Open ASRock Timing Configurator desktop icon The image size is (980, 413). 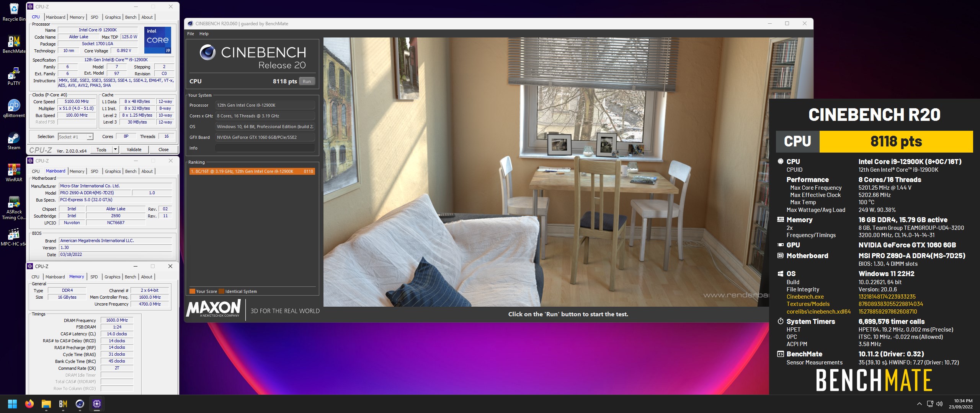click(14, 208)
